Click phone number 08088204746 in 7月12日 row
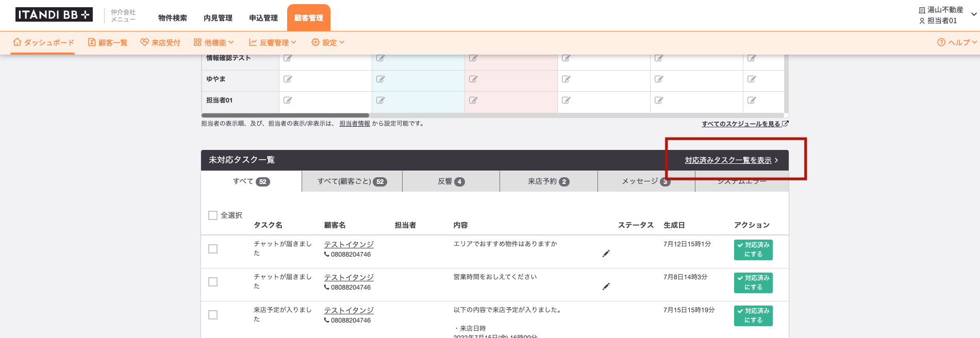 point(351,255)
